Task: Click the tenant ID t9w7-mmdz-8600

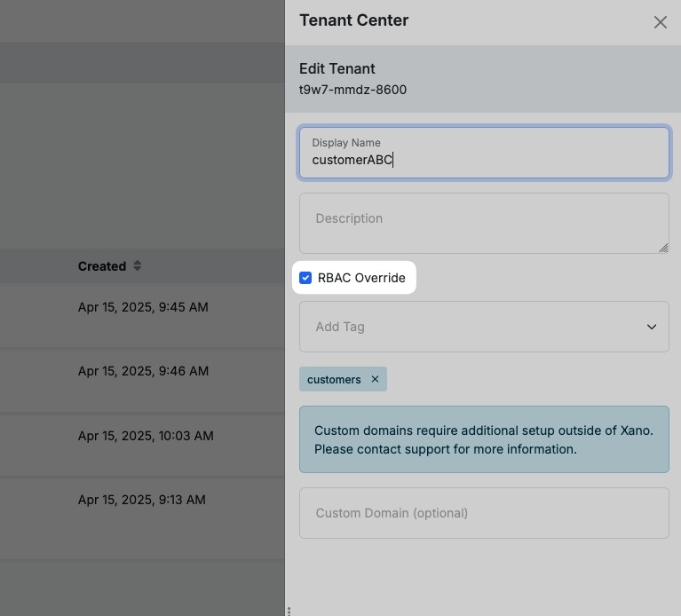Action: [x=352, y=90]
